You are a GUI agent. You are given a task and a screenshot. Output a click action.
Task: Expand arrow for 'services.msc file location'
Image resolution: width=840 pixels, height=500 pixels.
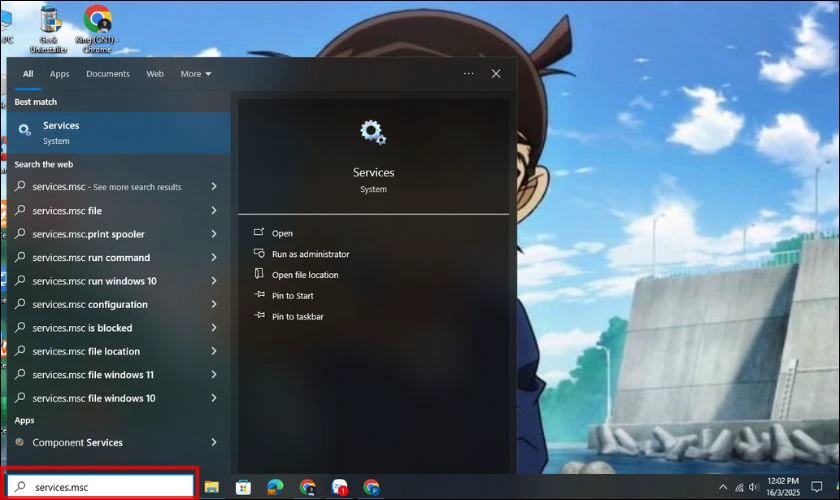[214, 350]
